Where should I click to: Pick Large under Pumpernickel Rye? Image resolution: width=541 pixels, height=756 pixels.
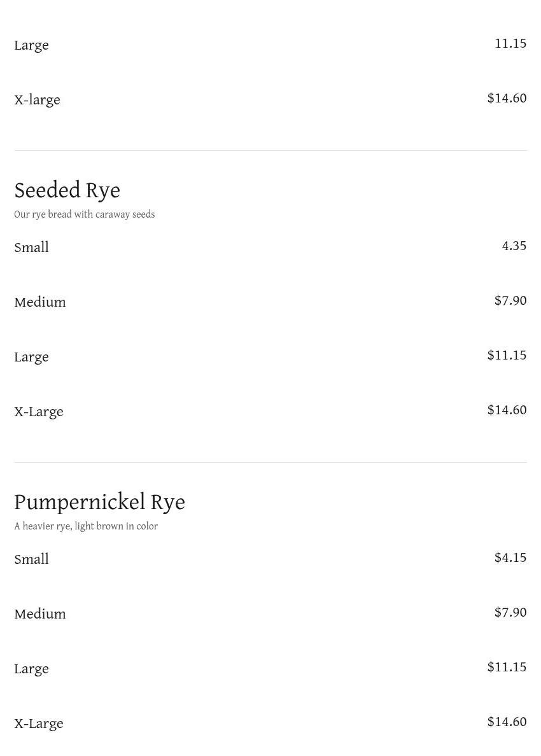(x=31, y=669)
